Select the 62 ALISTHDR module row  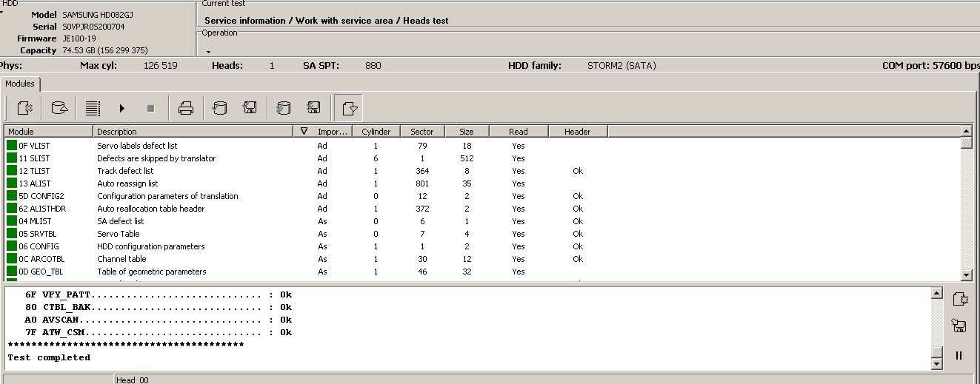[482, 209]
